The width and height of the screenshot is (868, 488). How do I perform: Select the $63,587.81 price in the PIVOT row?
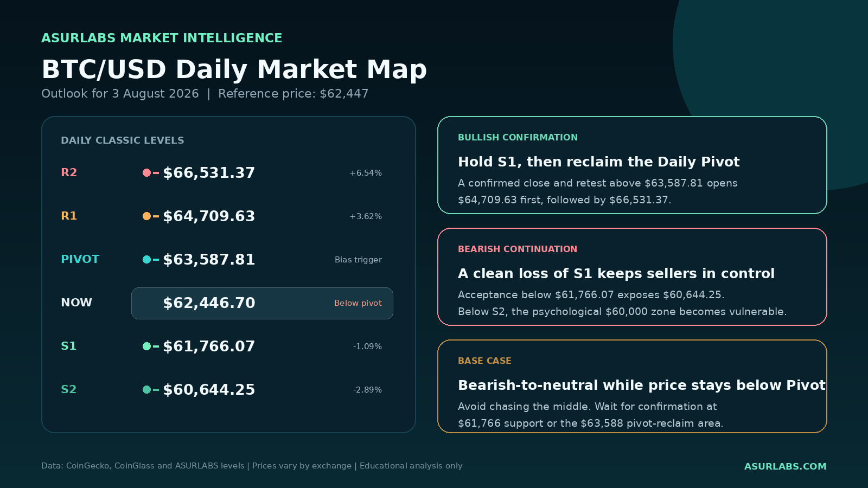point(209,260)
